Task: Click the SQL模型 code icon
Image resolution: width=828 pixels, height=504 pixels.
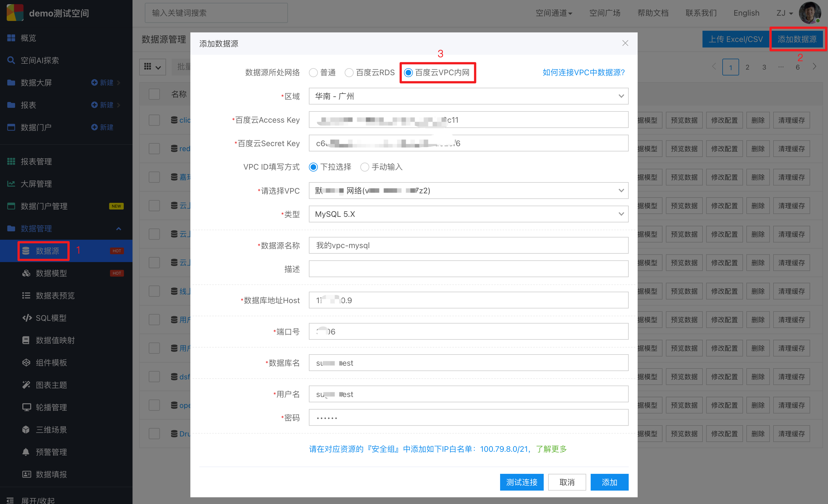Action: click(27, 318)
